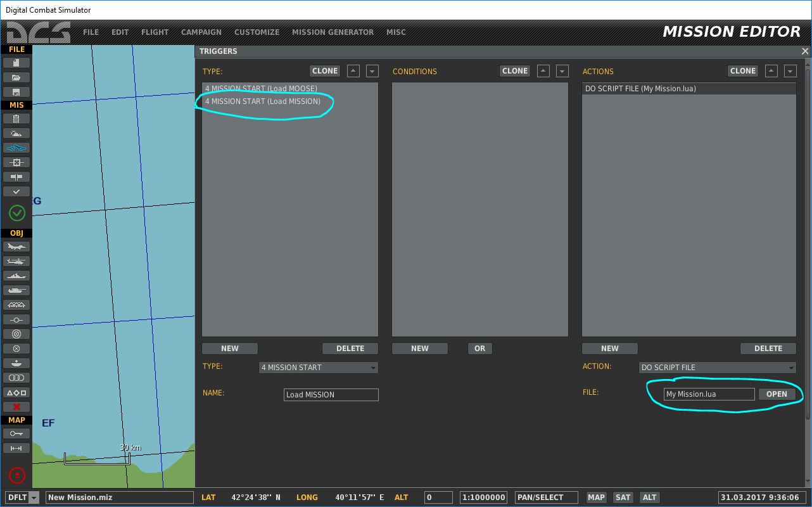The height and width of the screenshot is (507, 812).
Task: Open the CAMPAIGN menu
Action: click(201, 32)
